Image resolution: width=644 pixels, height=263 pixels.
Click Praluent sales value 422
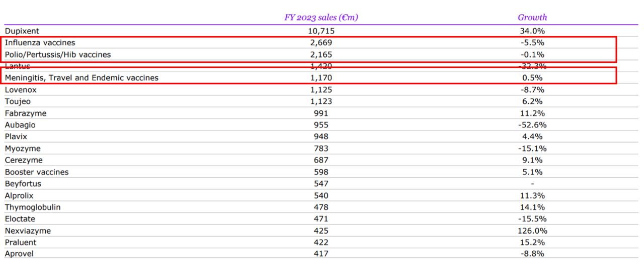tap(320, 242)
